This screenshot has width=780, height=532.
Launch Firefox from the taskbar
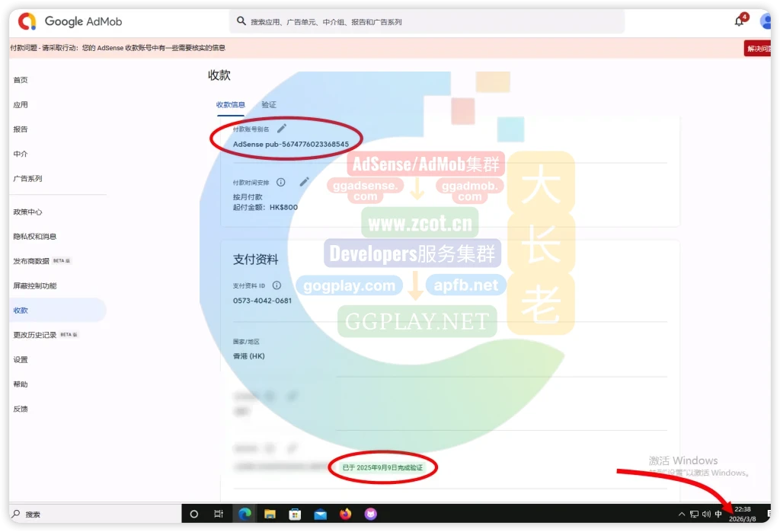click(x=346, y=514)
